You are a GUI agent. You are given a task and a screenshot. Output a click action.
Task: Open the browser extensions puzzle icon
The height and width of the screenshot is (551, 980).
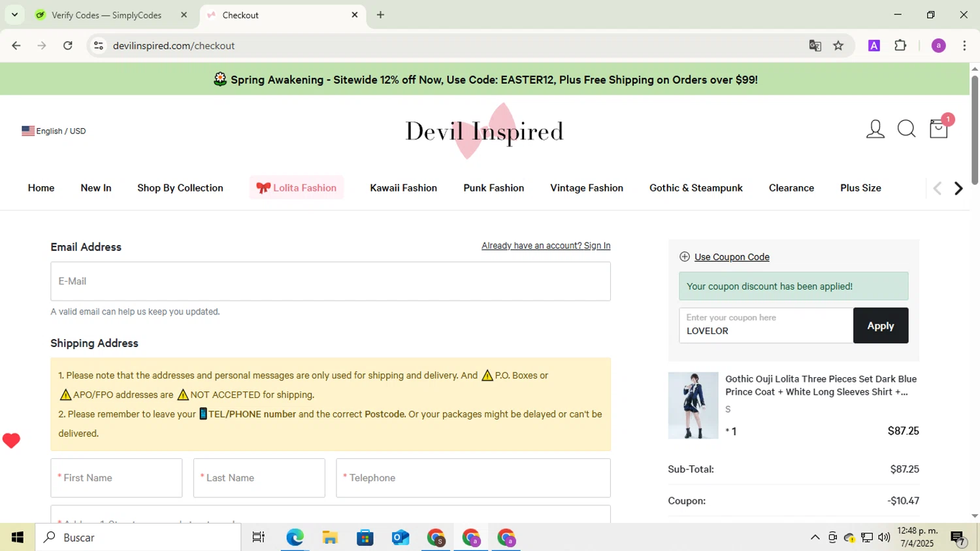click(x=900, y=46)
